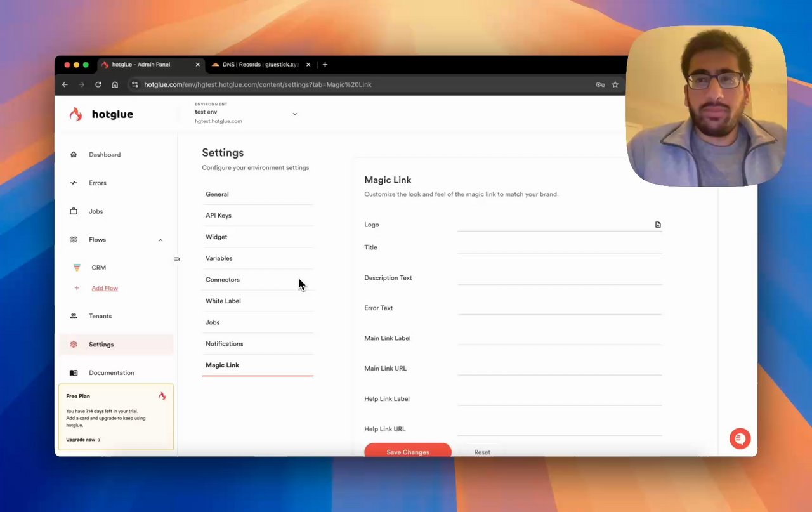Screen dimensions: 812x512
Task: Click the site info icon in address bar
Action: point(134,84)
